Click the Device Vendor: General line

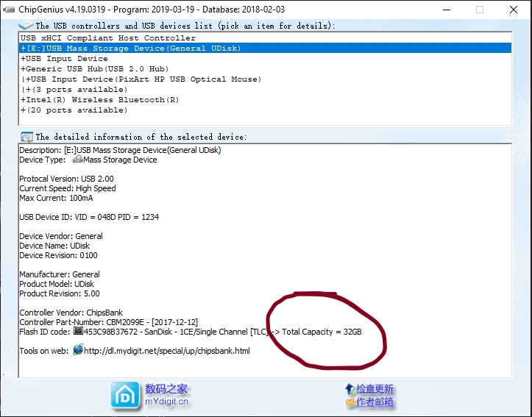pos(61,236)
